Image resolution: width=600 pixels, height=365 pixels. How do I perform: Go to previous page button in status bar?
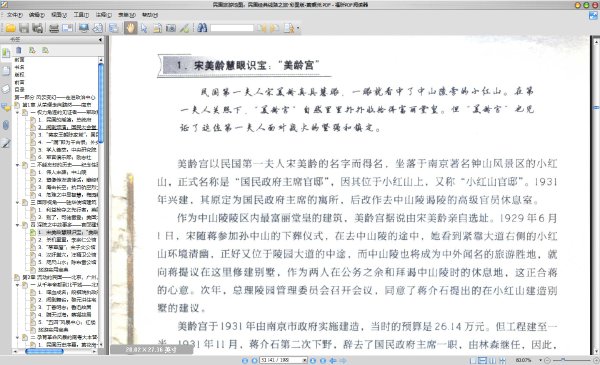254,360
